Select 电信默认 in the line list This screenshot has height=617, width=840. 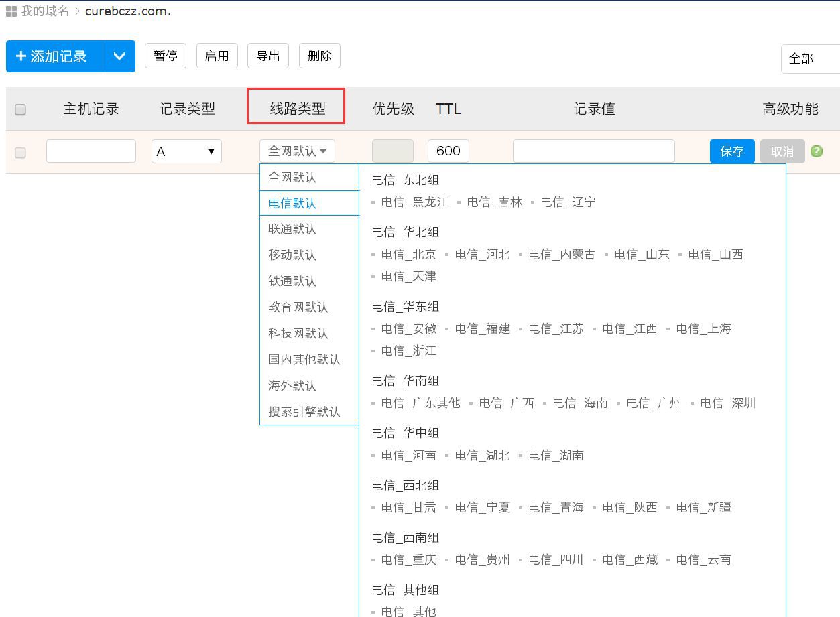click(309, 203)
